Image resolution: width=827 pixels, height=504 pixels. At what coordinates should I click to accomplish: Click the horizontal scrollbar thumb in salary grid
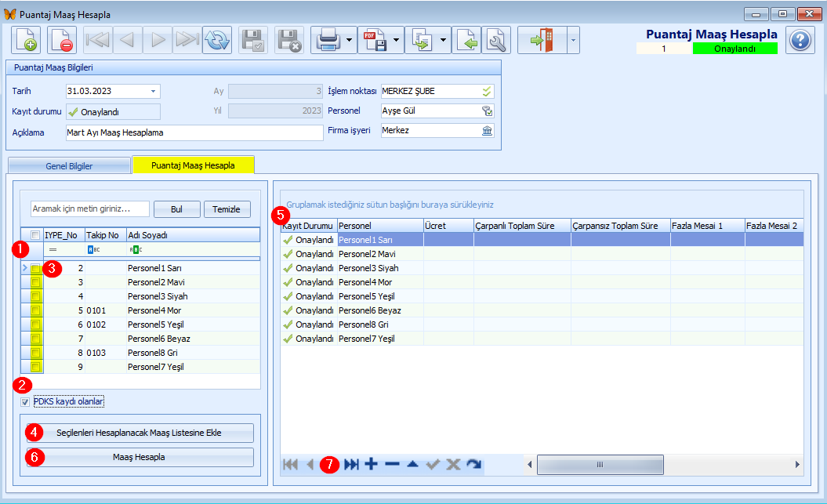click(x=600, y=465)
